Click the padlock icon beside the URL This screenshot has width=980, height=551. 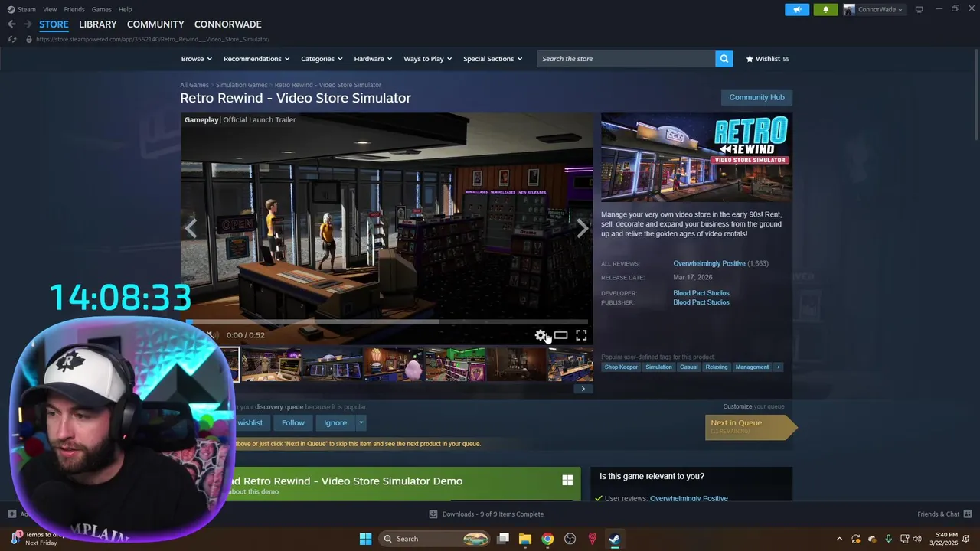pyautogui.click(x=28, y=39)
